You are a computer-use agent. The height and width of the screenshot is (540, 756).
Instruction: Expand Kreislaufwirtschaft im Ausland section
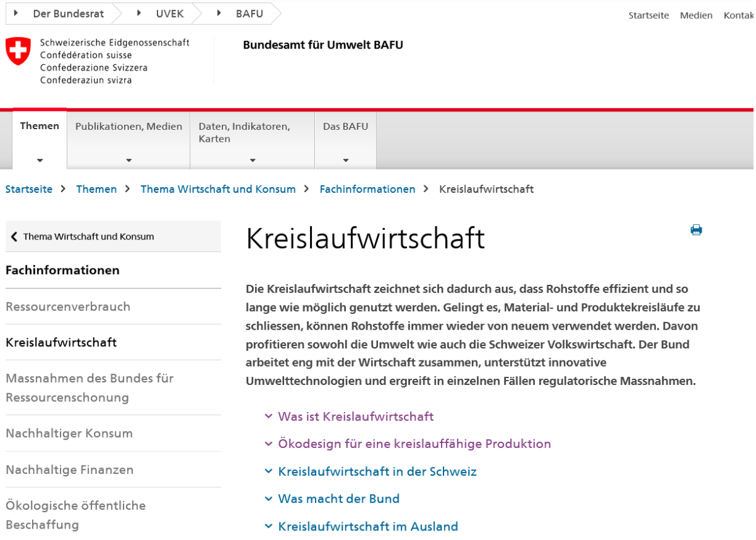click(x=367, y=526)
